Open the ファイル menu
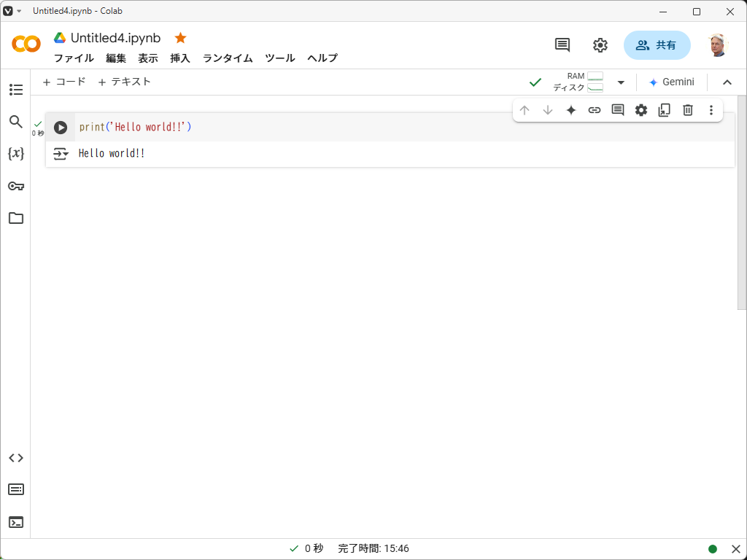Viewport: 747px width, 560px height. click(x=74, y=58)
